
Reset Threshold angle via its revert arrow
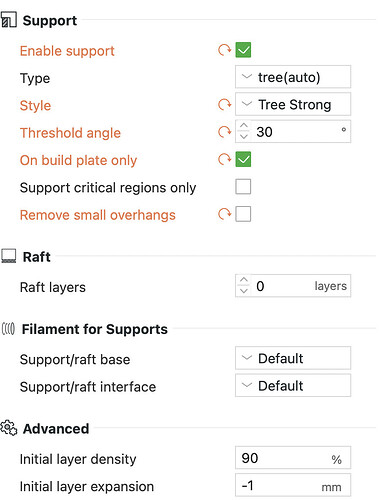(225, 132)
